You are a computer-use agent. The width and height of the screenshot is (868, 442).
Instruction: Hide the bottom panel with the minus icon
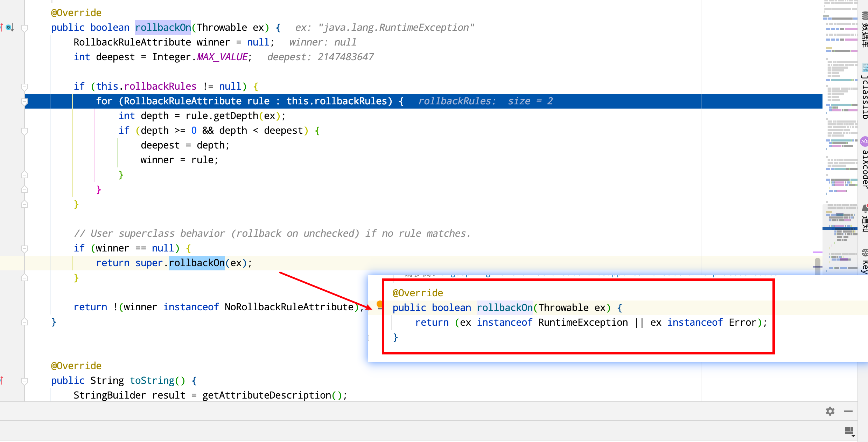pos(848,411)
